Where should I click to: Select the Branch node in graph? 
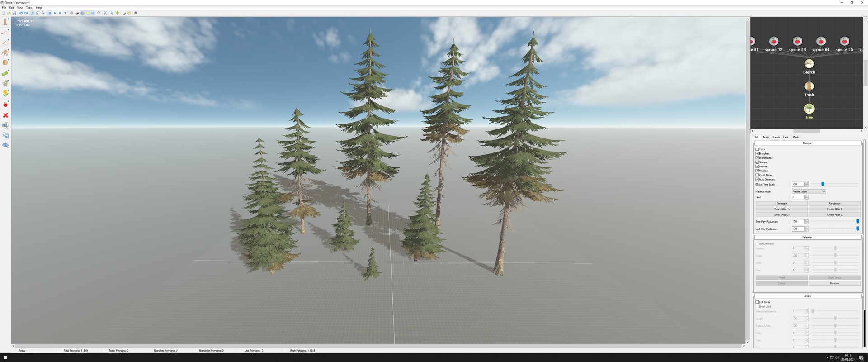tap(809, 64)
